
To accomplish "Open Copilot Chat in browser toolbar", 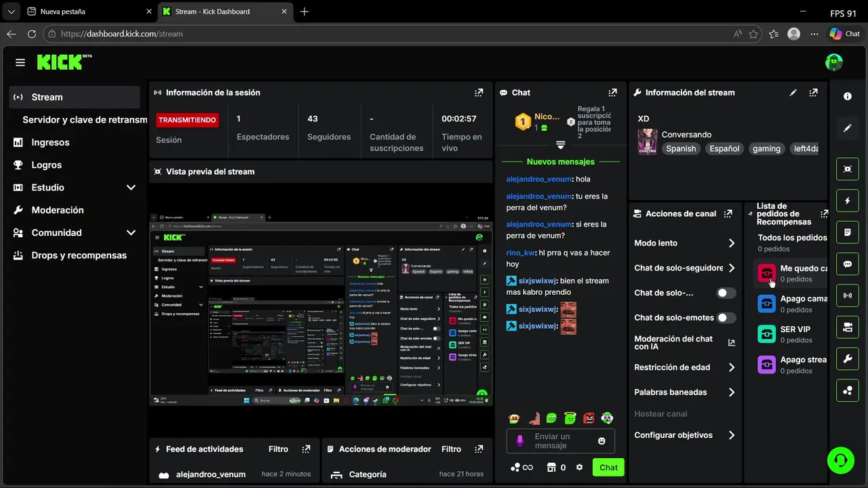I will pyautogui.click(x=845, y=34).
